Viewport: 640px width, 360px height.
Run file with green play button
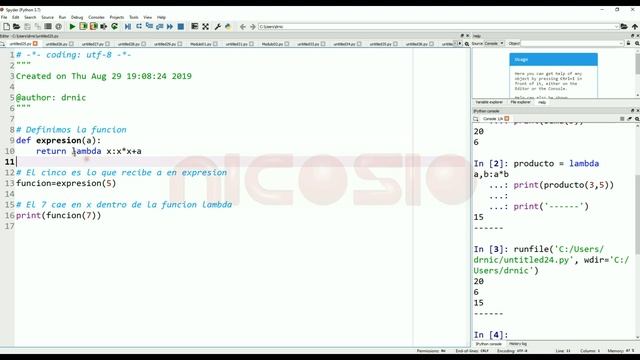click(x=72, y=27)
